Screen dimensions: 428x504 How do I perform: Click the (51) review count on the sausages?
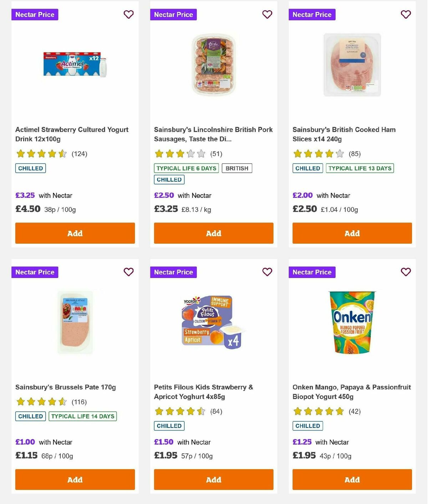pyautogui.click(x=217, y=154)
